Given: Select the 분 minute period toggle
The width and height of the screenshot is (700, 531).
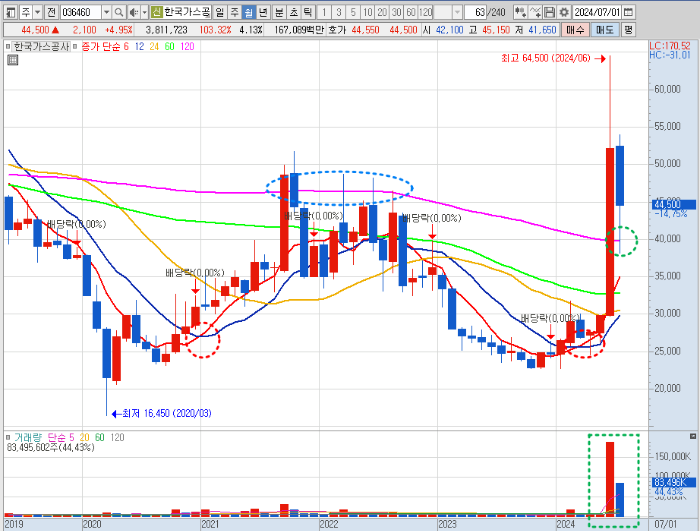Looking at the screenshot, I should tap(279, 12).
